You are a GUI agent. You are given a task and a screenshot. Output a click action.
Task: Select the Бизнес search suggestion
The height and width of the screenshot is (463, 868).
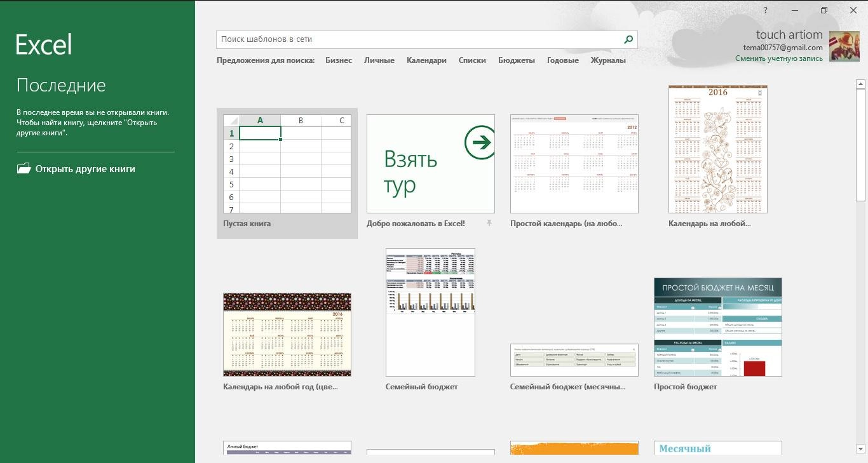[x=339, y=60]
